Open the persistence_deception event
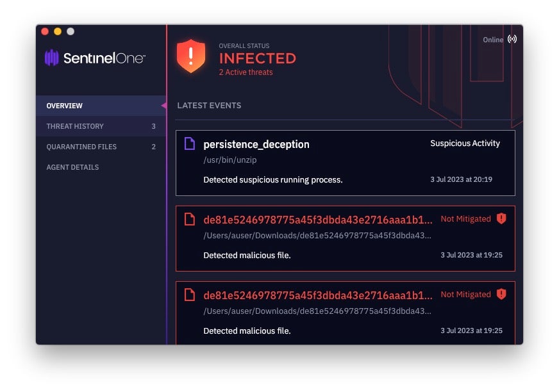 pyautogui.click(x=256, y=145)
